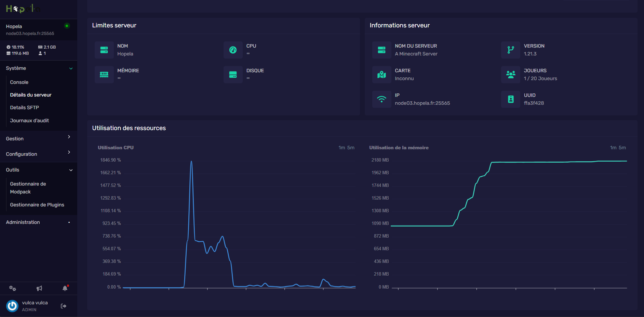Click the ADMIN role label
The height and width of the screenshot is (317, 644).
pos(29,310)
